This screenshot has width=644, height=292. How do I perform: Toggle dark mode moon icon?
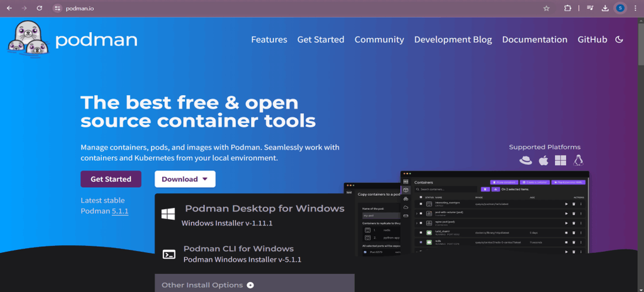619,40
